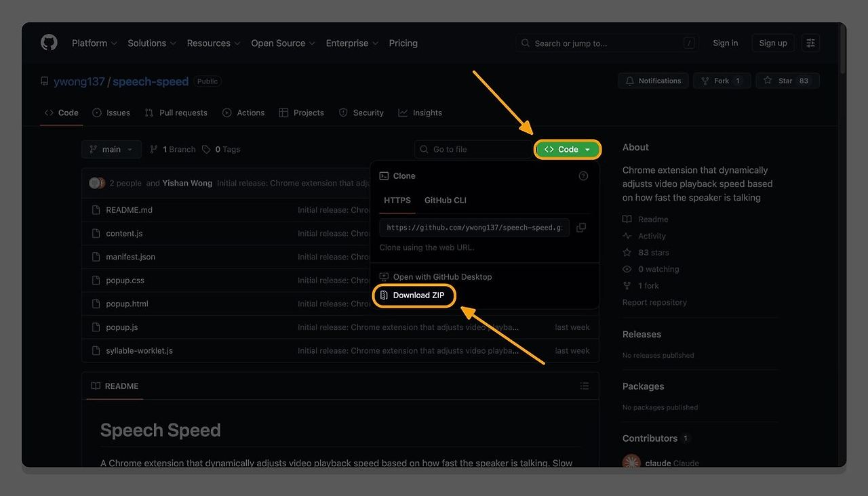868x496 pixels.
Task: View the 1 Branch link
Action: point(172,149)
